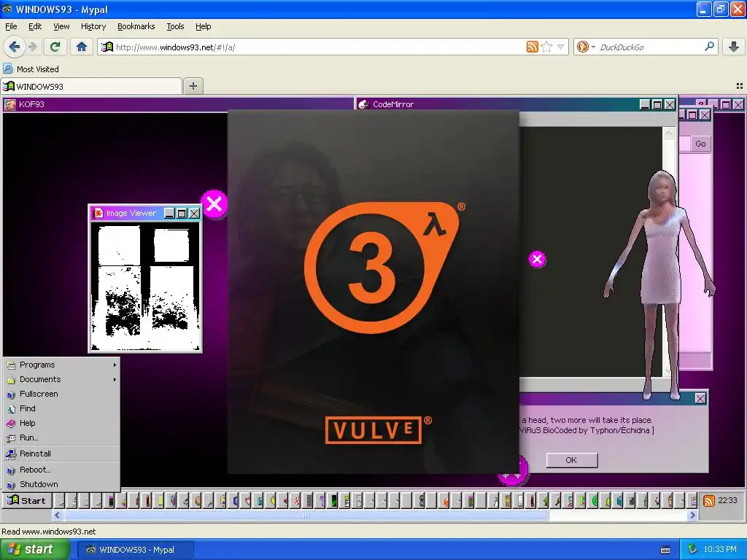Open Documents in the Windows93 start menu
747x560 pixels.
tap(61, 379)
